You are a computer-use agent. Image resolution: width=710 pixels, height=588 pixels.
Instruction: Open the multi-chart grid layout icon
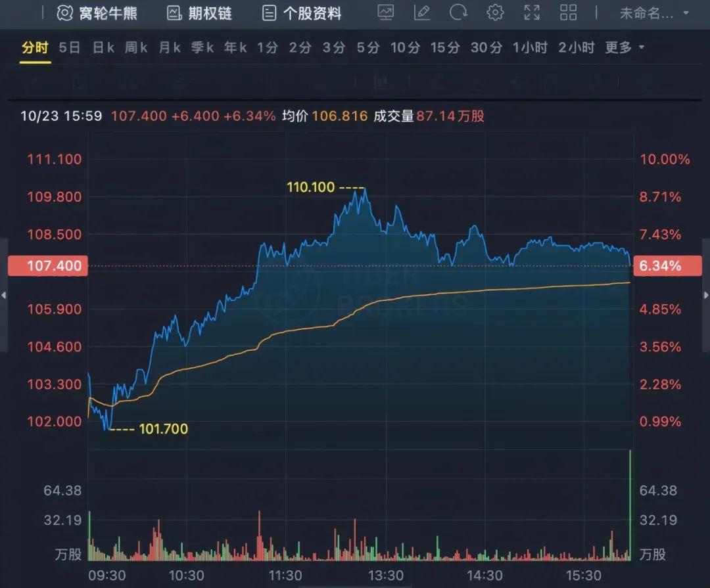point(568,12)
